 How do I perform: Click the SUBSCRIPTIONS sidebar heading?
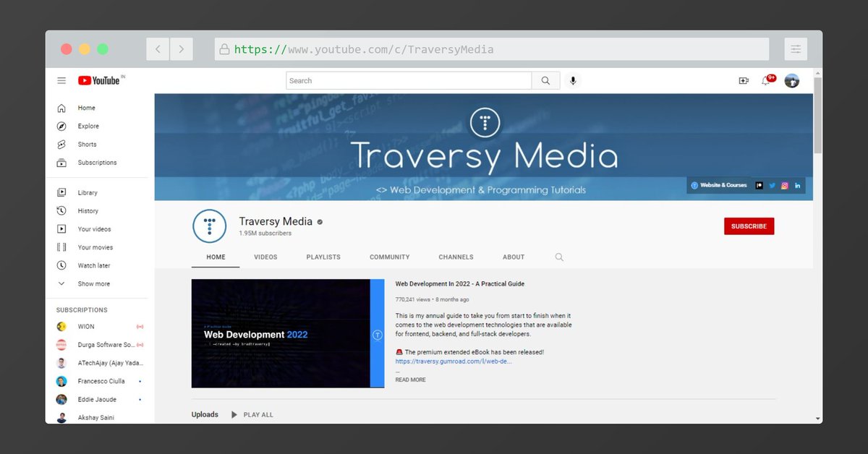(82, 310)
